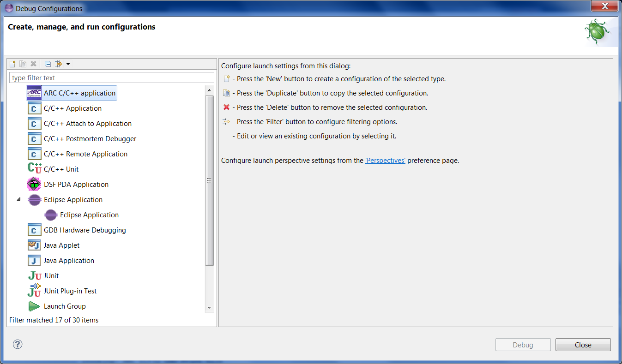
Task: Click the icon beside C/C++ Remote Application
Action: 34,154
